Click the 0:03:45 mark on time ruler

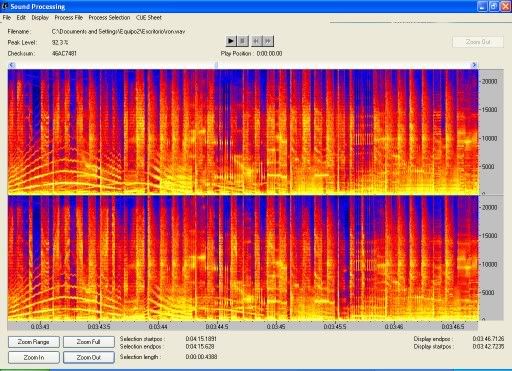pyautogui.click(x=276, y=327)
